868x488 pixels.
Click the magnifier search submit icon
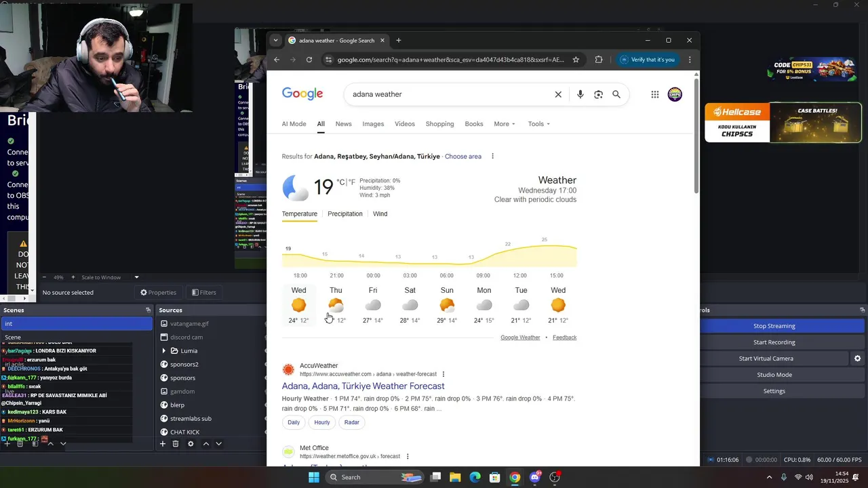click(x=616, y=94)
